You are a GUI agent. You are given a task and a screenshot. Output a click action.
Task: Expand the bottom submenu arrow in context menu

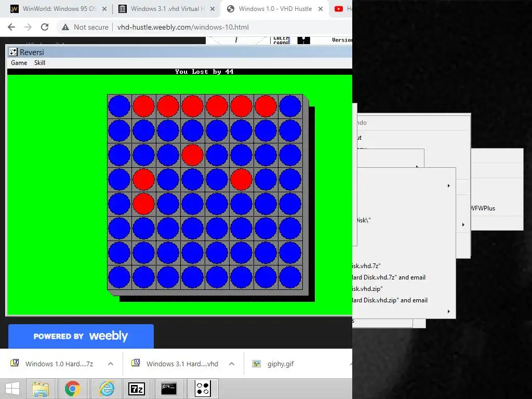point(448,312)
